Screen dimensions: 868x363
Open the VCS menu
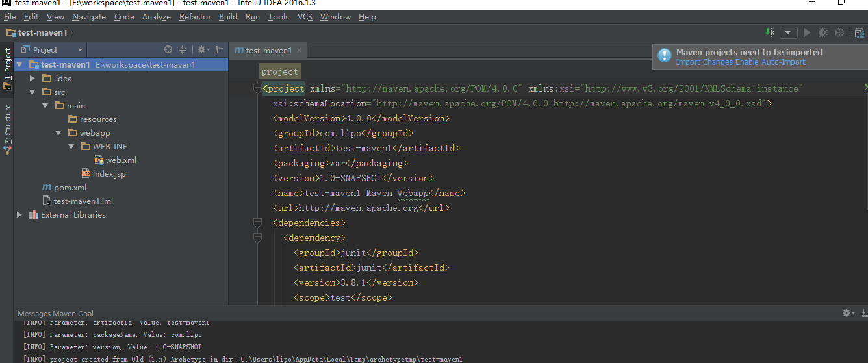click(305, 17)
